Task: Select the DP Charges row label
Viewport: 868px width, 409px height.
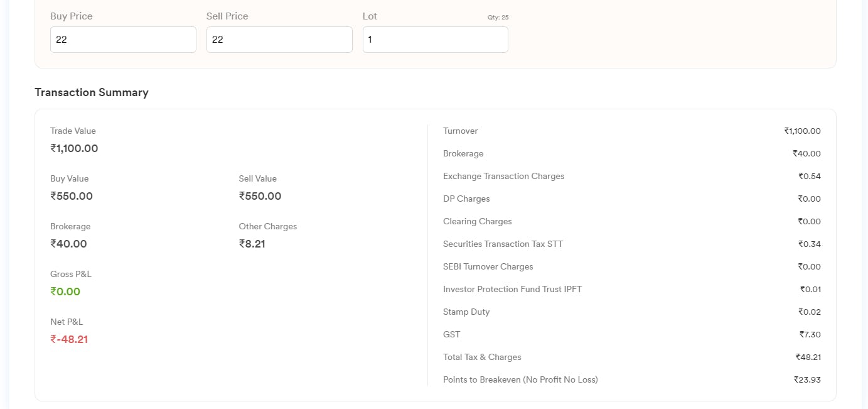Action: coord(466,199)
